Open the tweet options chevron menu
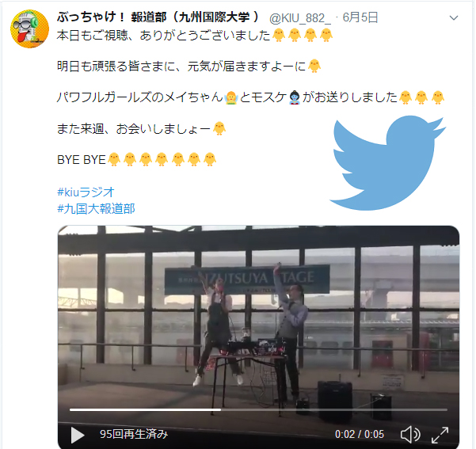476x449 pixels. [454, 18]
